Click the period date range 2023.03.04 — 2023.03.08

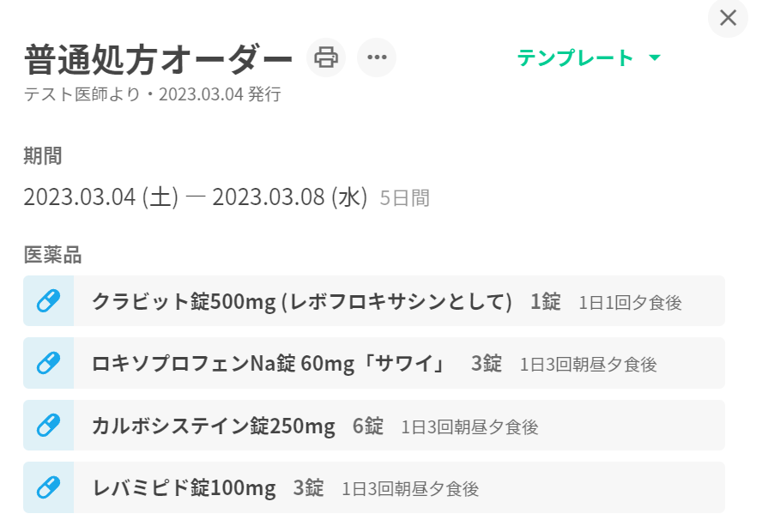click(x=195, y=197)
